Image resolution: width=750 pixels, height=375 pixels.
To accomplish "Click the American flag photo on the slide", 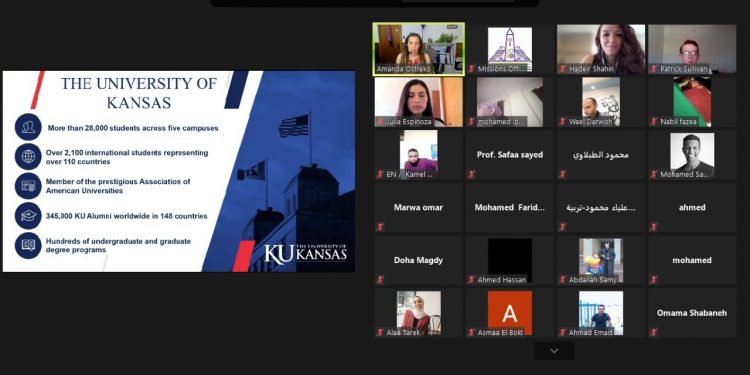I will pyautogui.click(x=294, y=126).
